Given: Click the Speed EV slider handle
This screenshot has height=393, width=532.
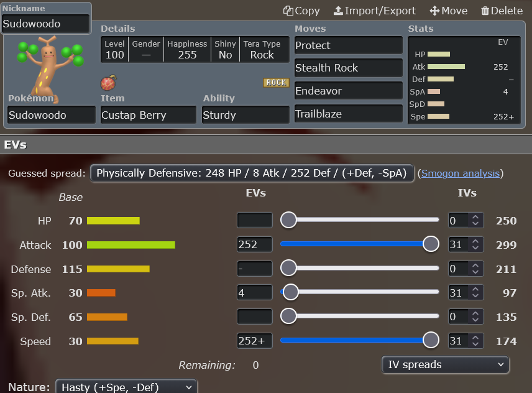Looking at the screenshot, I should click(x=431, y=340).
